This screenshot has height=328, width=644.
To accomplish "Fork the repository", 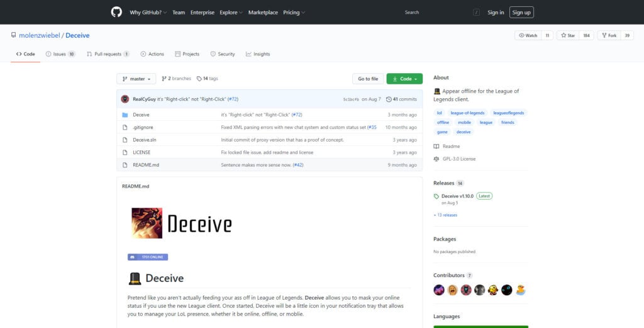I will [x=609, y=35].
